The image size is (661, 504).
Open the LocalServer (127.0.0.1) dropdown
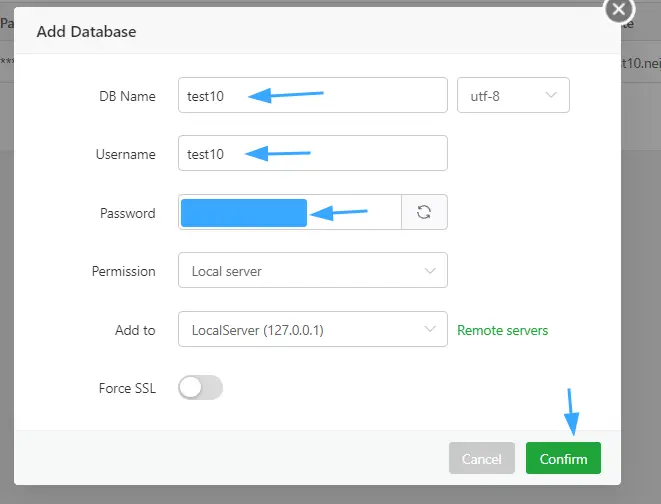311,330
